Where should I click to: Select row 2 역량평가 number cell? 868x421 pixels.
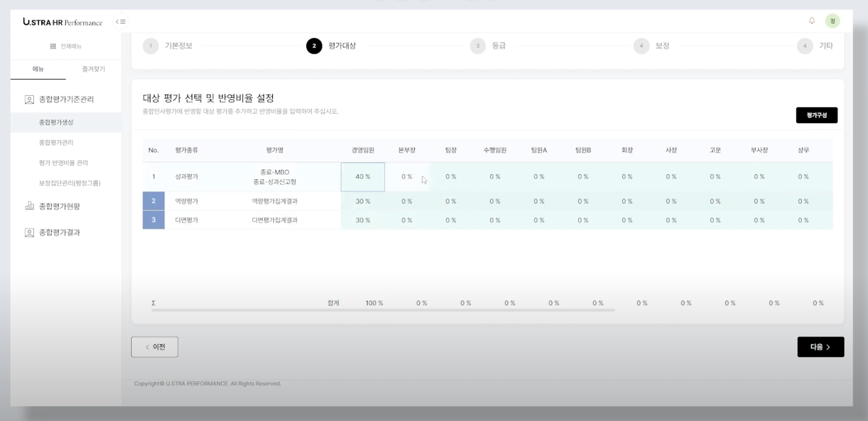pos(153,201)
